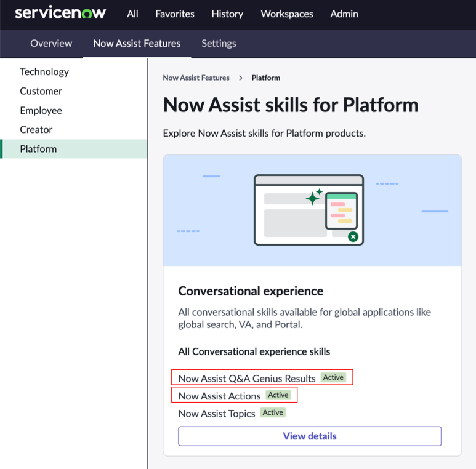Open the Favorites menu
The height and width of the screenshot is (469, 476).
(x=175, y=14)
